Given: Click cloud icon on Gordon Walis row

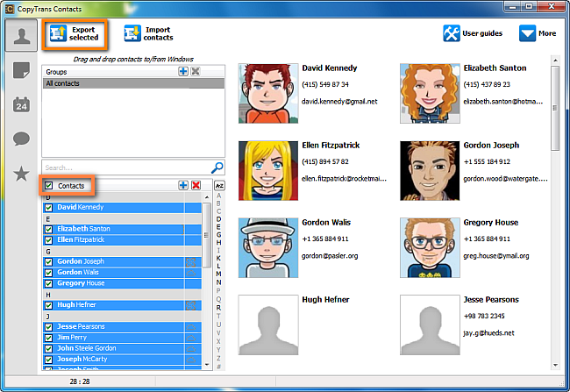Looking at the screenshot, I should tap(191, 273).
